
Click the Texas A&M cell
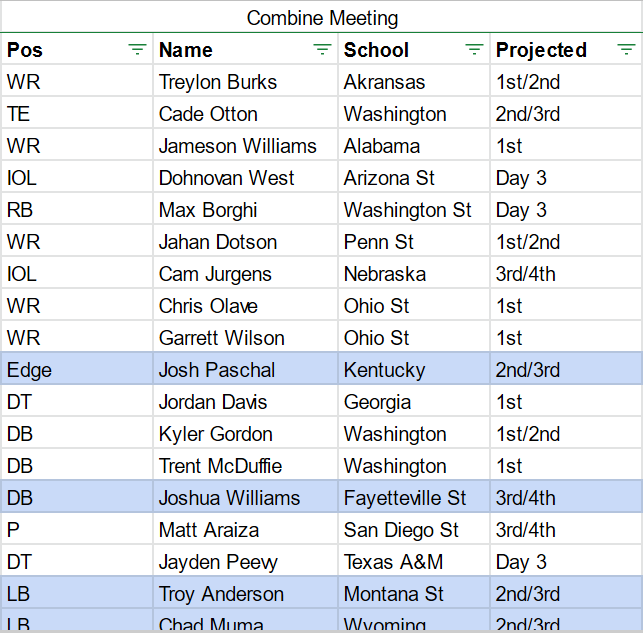tap(414, 561)
